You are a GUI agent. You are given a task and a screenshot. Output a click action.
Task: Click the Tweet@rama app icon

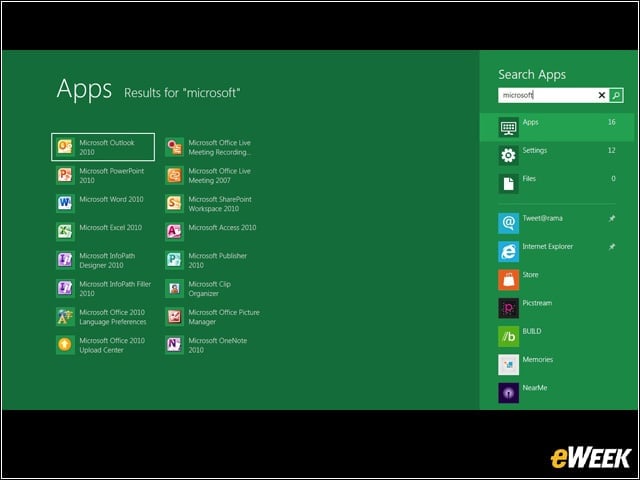[508, 223]
